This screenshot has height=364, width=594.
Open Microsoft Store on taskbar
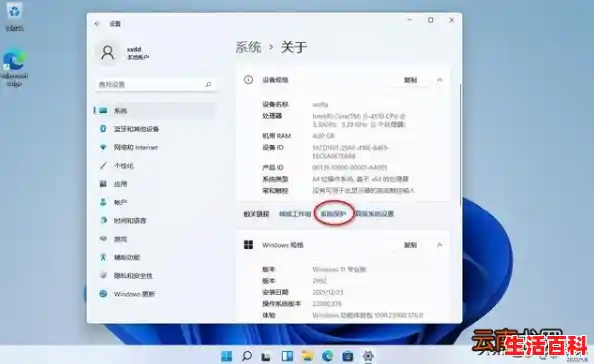pyautogui.click(x=348, y=356)
